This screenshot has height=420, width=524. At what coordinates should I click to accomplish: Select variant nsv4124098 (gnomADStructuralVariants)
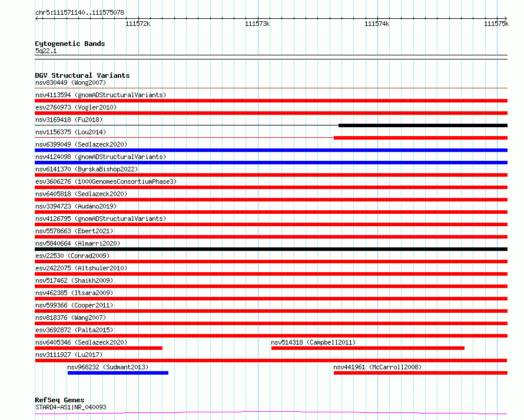click(101, 157)
